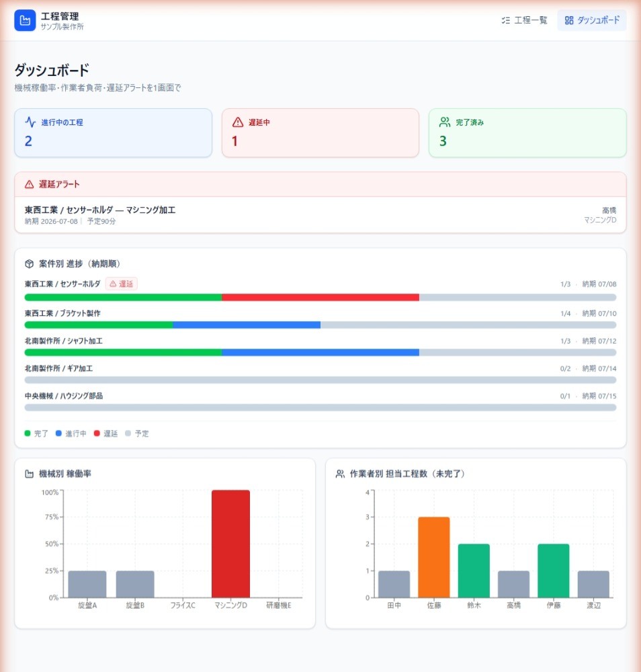Click the 研磨機E axis label
641x672 pixels.
pyautogui.click(x=279, y=605)
